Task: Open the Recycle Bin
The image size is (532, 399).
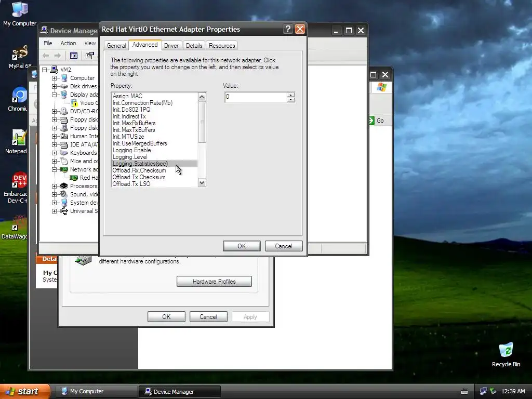Action: click(506, 355)
